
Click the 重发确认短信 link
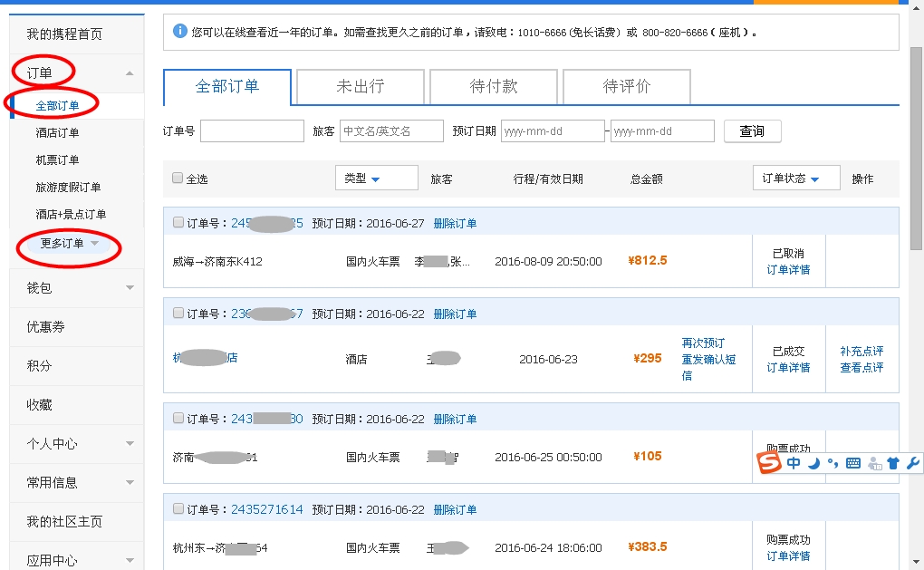click(708, 367)
